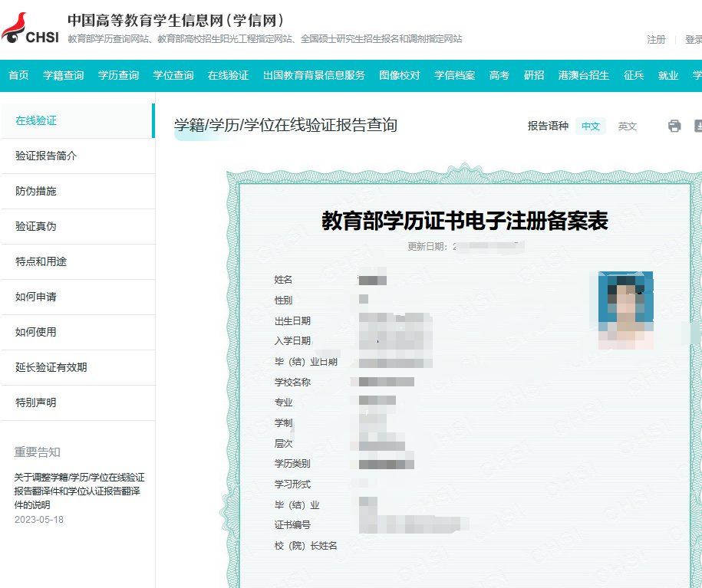Open 出国教育背景信息服务 menu item

pos(314,75)
